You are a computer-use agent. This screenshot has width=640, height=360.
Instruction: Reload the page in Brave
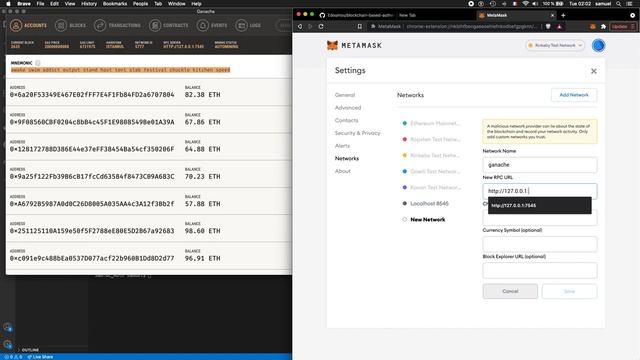point(321,26)
